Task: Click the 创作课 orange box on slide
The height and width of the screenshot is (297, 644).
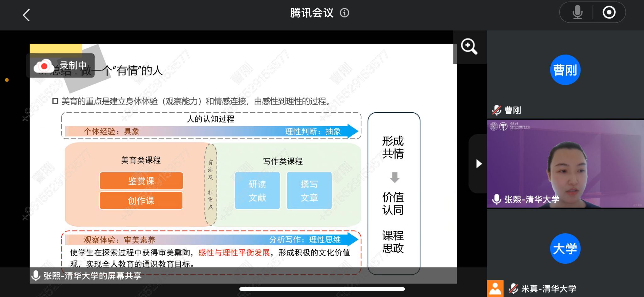Action: [141, 200]
